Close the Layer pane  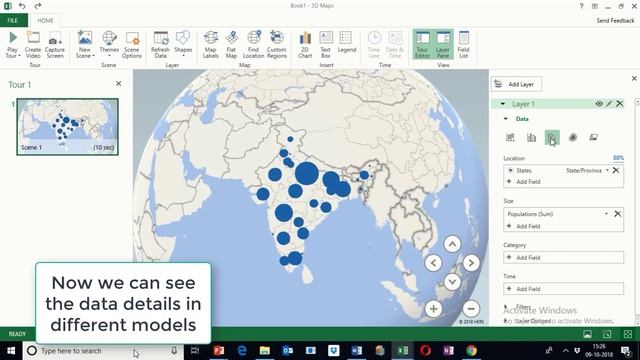point(634,78)
